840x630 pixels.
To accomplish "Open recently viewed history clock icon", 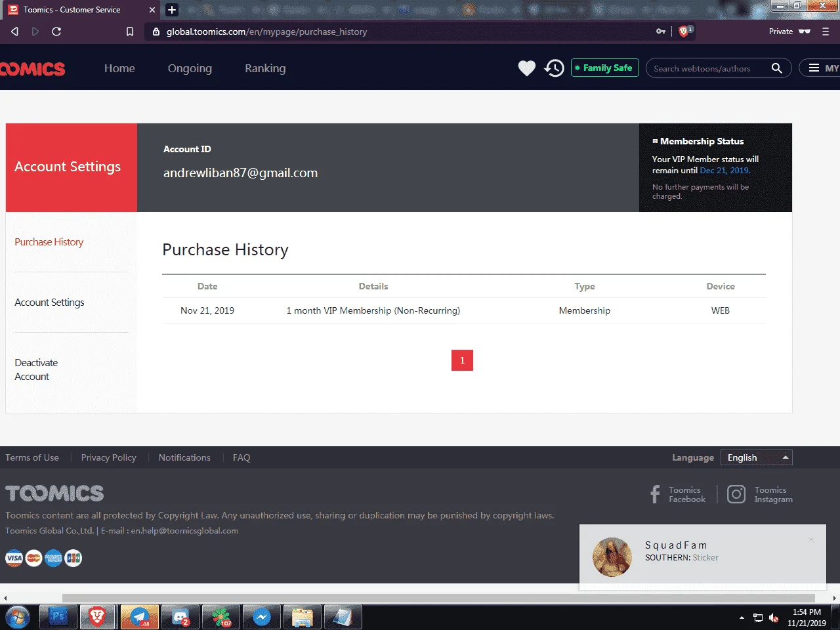I will [554, 68].
